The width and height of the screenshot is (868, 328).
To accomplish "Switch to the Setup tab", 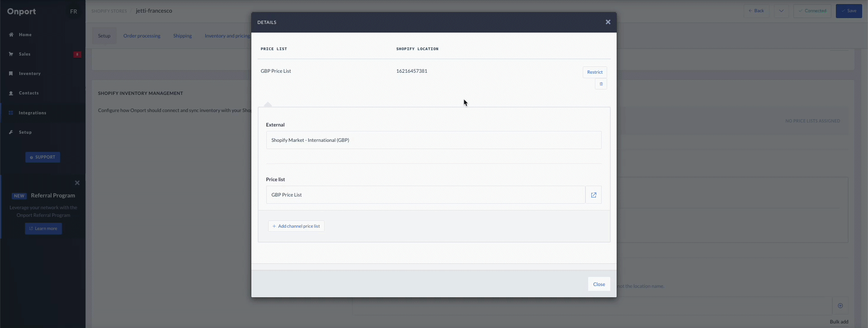I will tap(104, 36).
